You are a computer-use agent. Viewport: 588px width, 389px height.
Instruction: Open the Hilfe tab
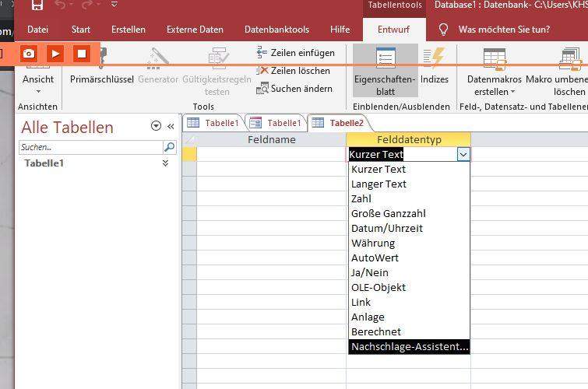pyautogui.click(x=340, y=30)
